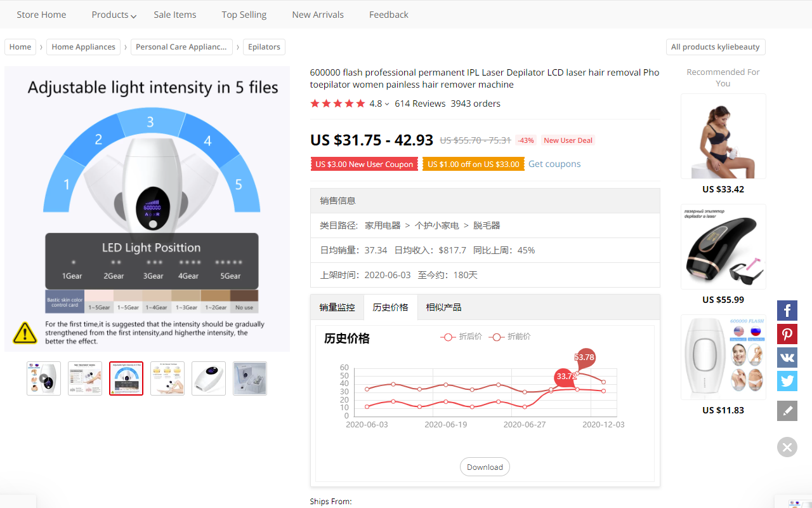812x508 pixels.
Task: Open recommended product priced US $55.99
Action: (723, 247)
